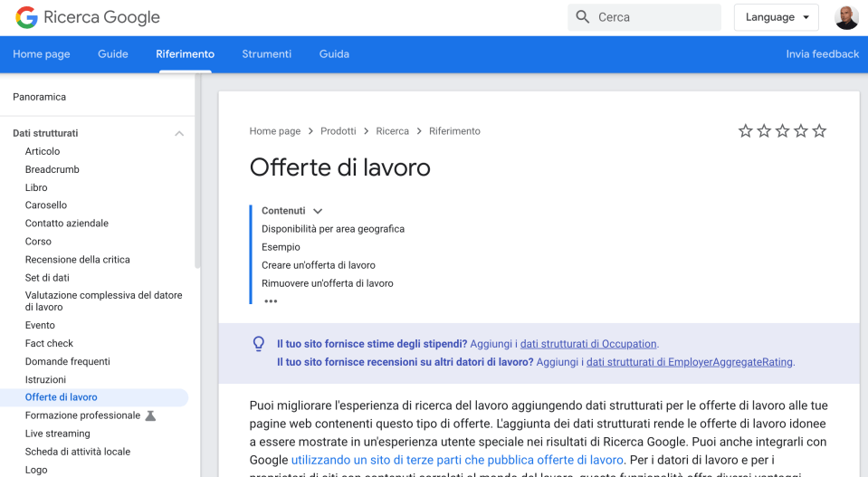
Task: Click the sidebar vertical scrollbar
Action: pos(197,172)
